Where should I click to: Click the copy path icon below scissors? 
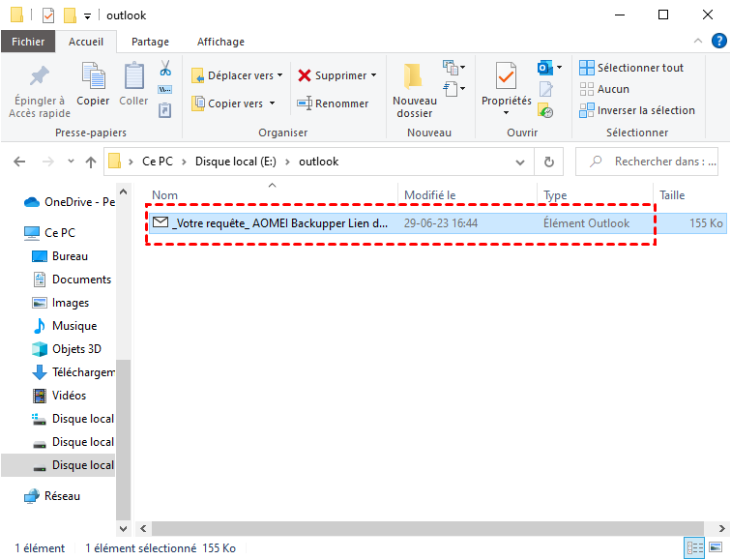[x=165, y=90]
